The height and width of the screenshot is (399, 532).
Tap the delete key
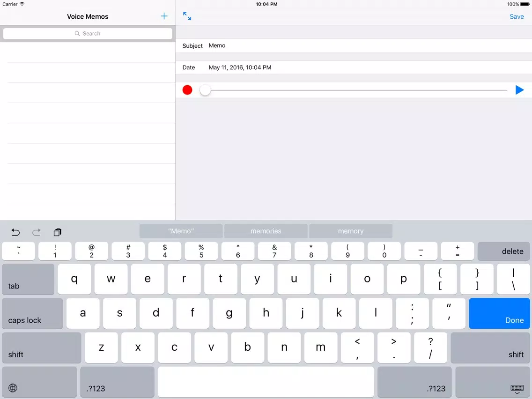click(503, 251)
